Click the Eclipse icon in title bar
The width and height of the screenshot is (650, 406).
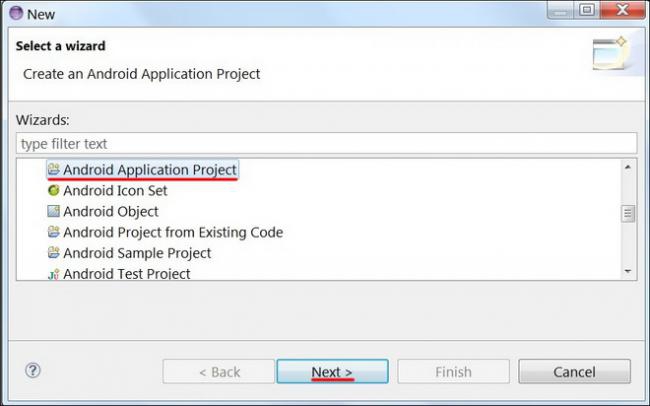tap(14, 14)
